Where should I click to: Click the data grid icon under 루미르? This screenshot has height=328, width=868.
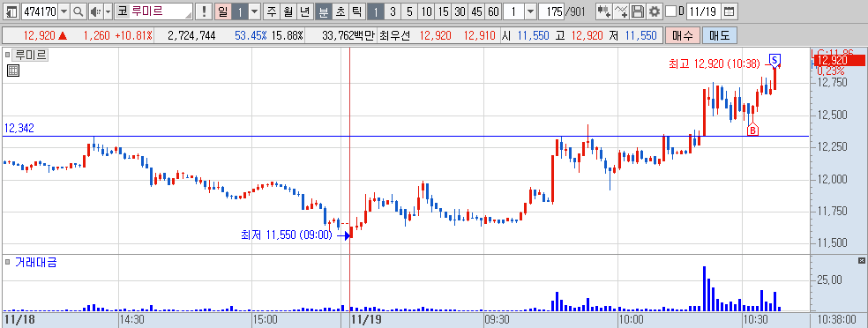coord(13,71)
